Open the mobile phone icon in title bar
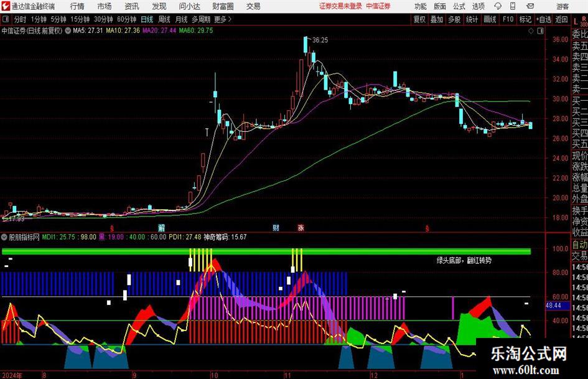This screenshot has width=588, height=379. (x=513, y=6)
